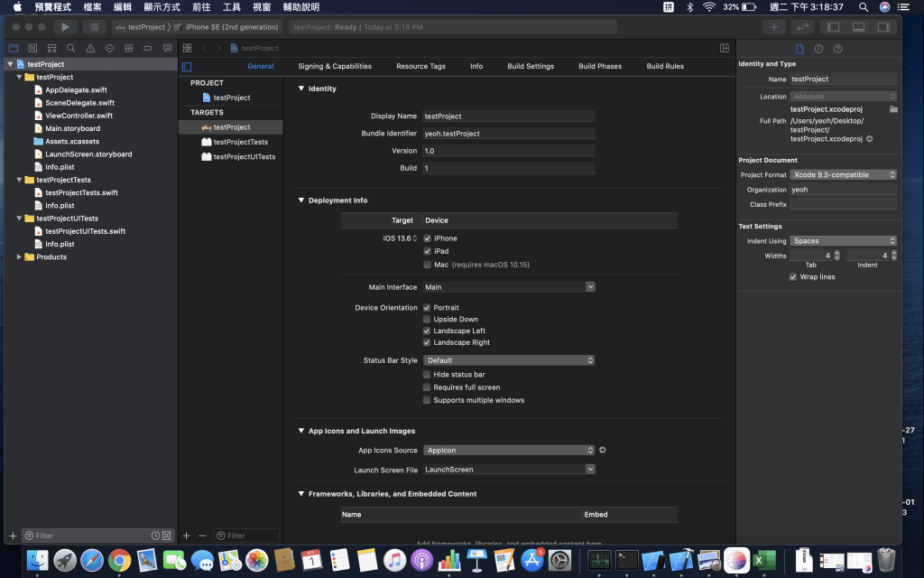The width and height of the screenshot is (924, 578).
Task: Enable the Upside Down orientation checkbox
Action: click(427, 319)
